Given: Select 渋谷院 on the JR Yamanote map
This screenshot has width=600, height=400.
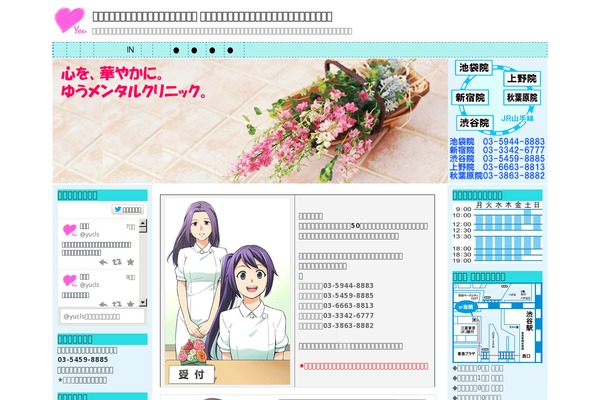Looking at the screenshot, I should pyautogui.click(x=474, y=123).
